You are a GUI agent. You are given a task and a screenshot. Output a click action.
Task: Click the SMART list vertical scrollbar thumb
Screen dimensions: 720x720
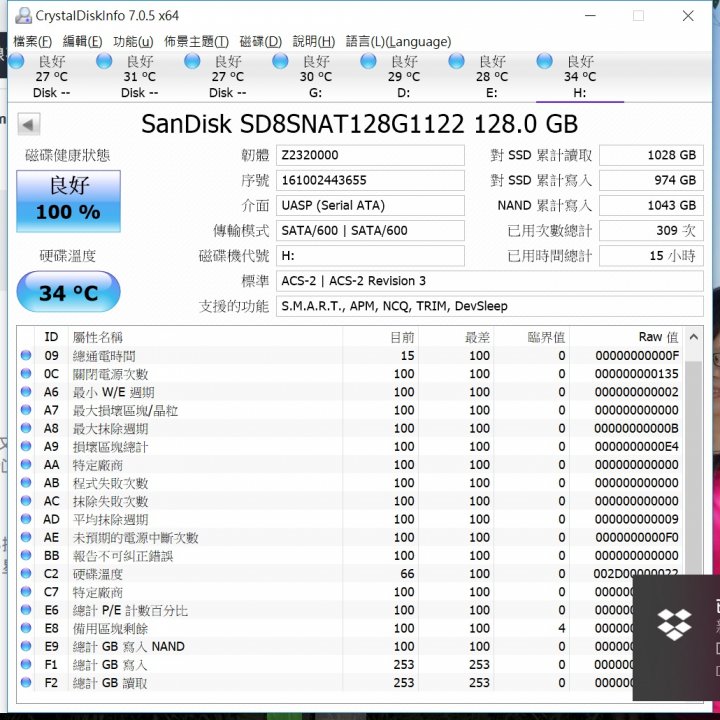click(693, 468)
